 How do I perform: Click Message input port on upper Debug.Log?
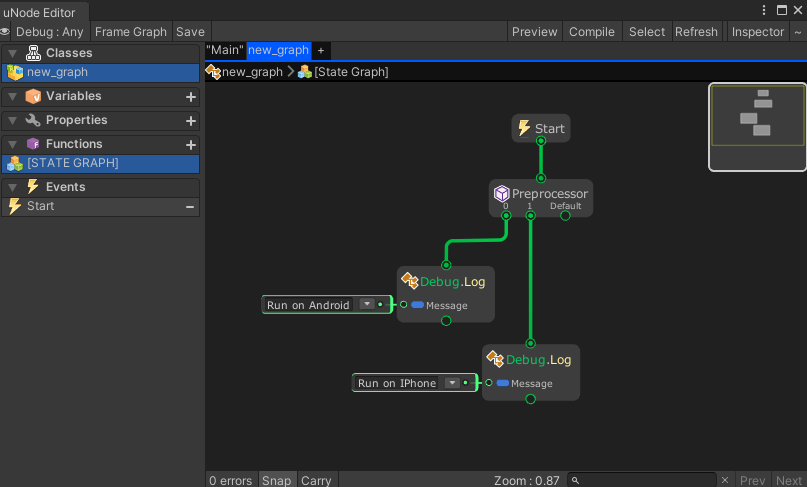tap(404, 305)
